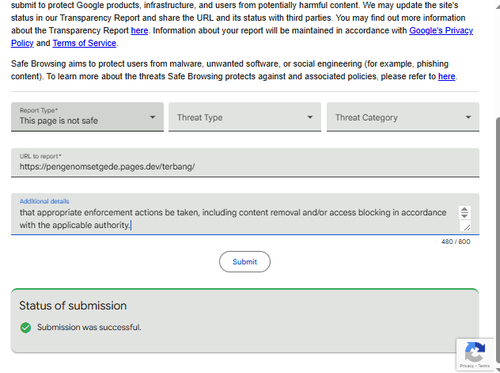Open Transparency Report 'here' link
The width and height of the screenshot is (500, 373).
coord(139,31)
